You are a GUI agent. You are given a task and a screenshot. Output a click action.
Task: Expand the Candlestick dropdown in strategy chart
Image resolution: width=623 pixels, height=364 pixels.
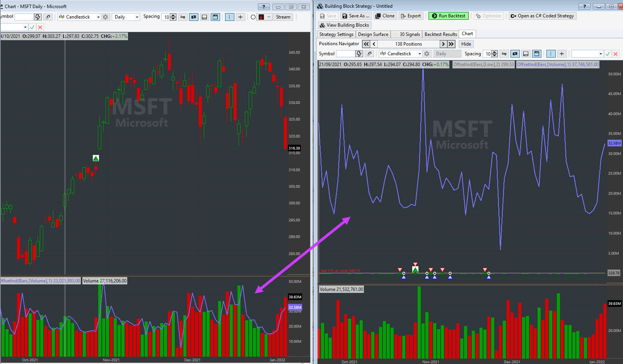coord(401,54)
